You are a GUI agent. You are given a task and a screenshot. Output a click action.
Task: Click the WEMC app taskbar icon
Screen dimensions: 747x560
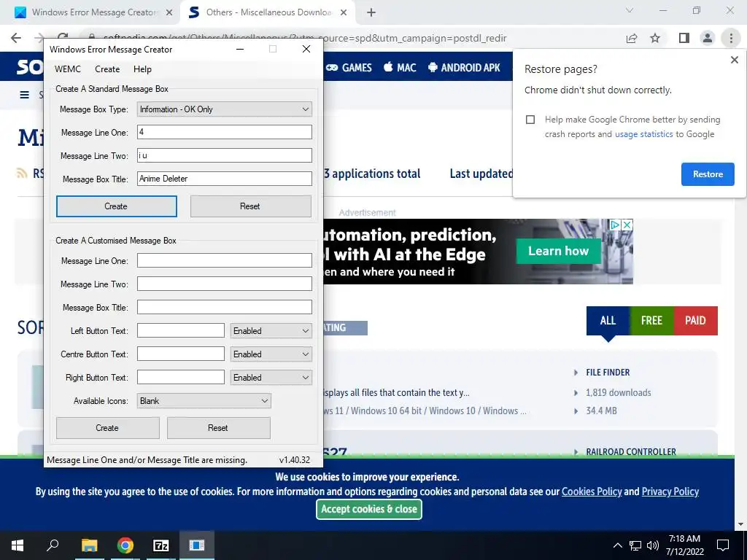coord(196,545)
